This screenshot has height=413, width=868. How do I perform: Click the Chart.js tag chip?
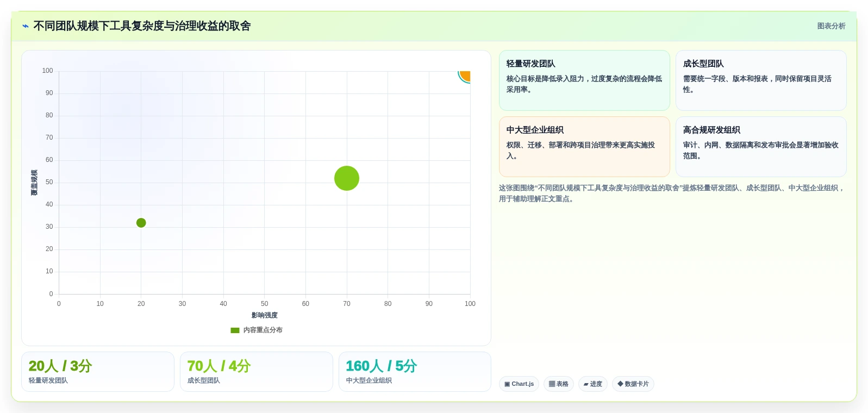coord(519,384)
